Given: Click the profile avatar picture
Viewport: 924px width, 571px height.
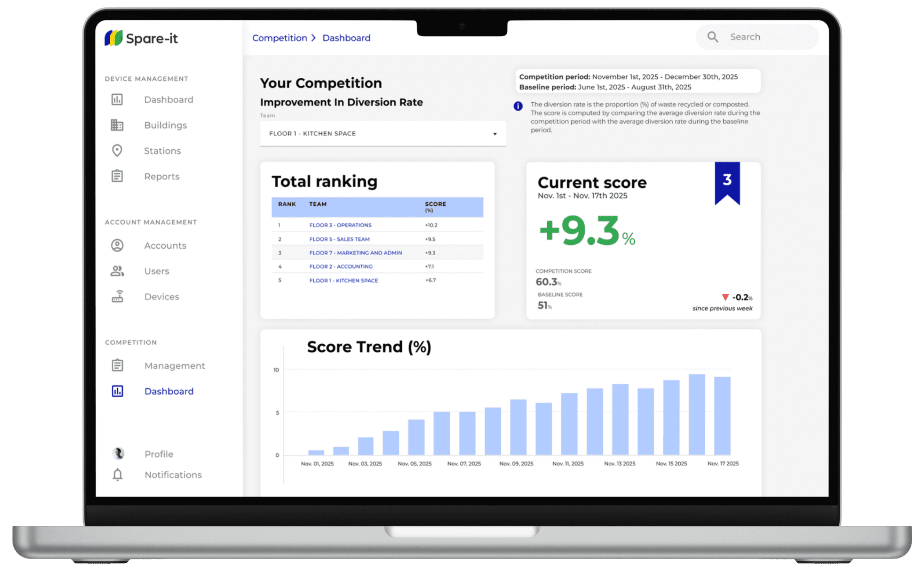Looking at the screenshot, I should 118,453.
